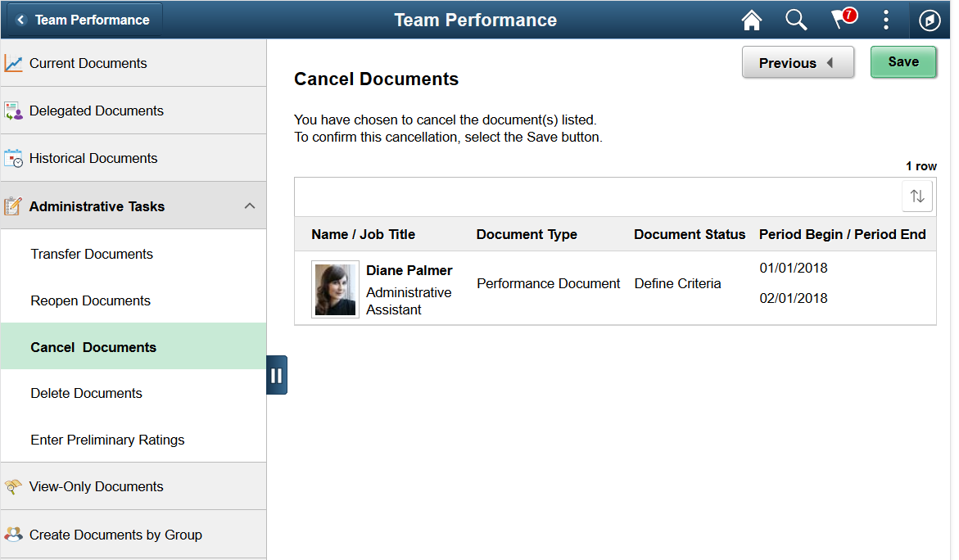The height and width of the screenshot is (560, 959).
Task: Click the View-Only Documents icon
Action: pos(13,486)
